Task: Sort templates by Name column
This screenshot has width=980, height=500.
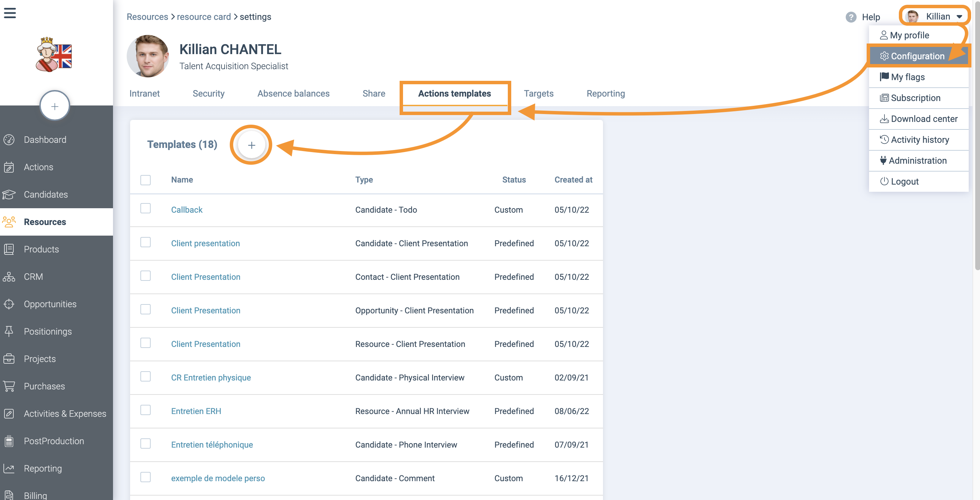Action: [x=182, y=179]
